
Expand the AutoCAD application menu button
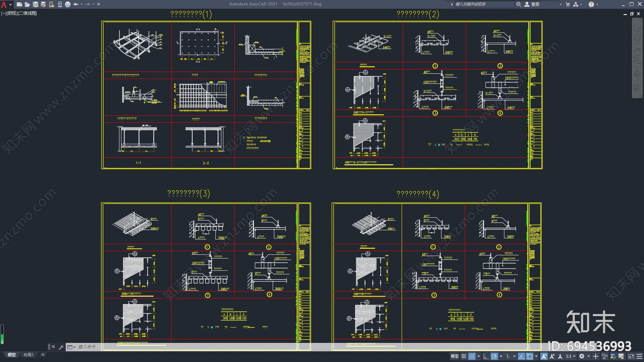[x=4, y=4]
